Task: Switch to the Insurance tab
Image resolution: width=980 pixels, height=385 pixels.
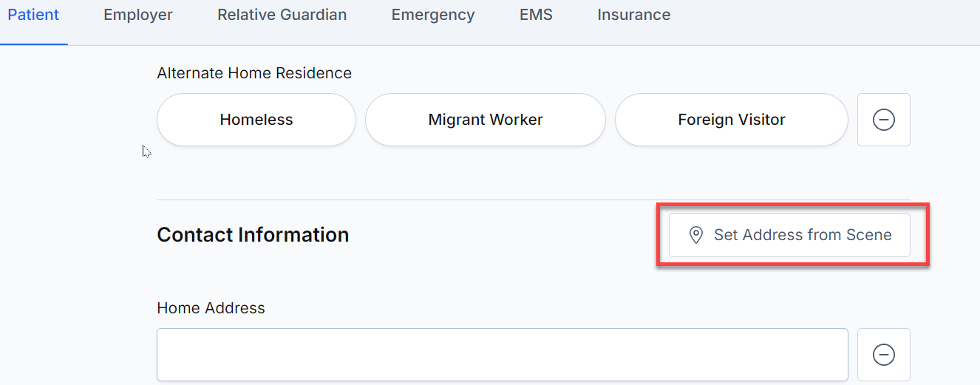Action: (634, 15)
